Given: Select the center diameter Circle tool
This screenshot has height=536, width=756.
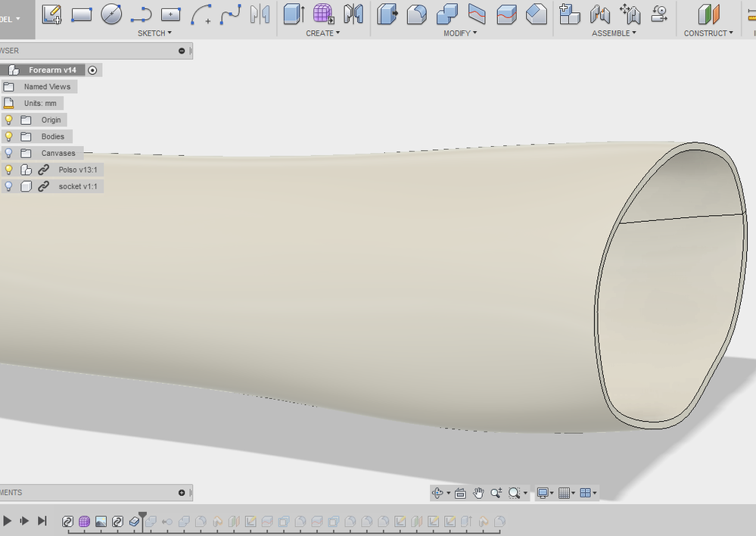Looking at the screenshot, I should point(112,14).
